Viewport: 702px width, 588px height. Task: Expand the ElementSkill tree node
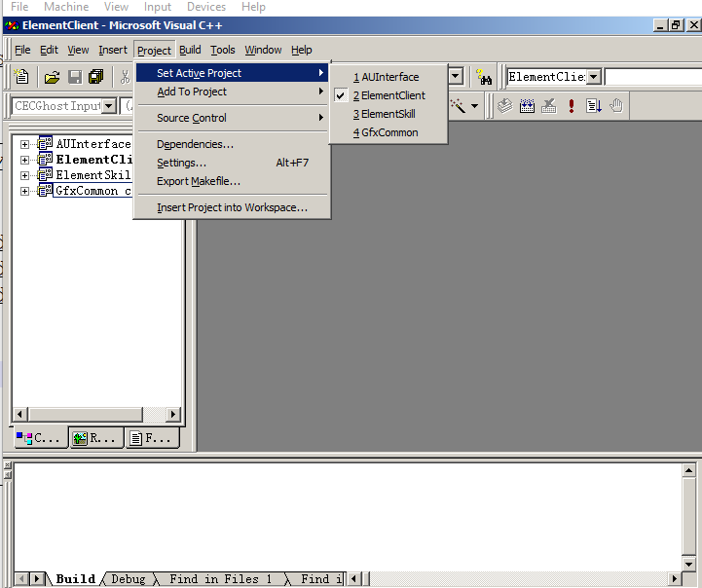pos(24,175)
